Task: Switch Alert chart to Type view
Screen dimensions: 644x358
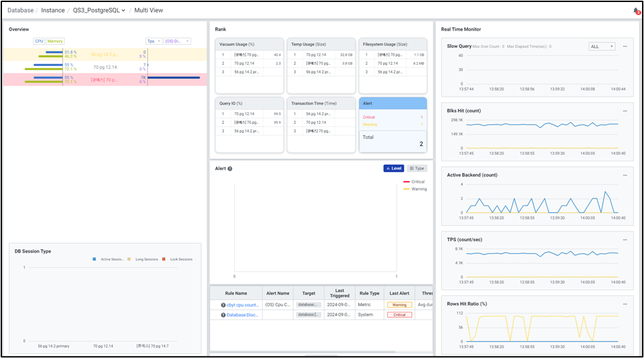Action: (x=417, y=168)
